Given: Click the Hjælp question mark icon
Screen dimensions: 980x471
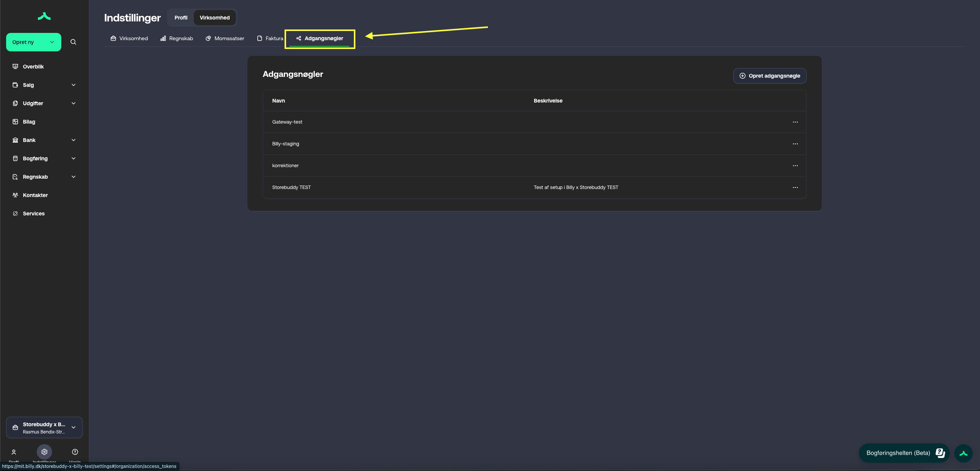Looking at the screenshot, I should coord(75,452).
